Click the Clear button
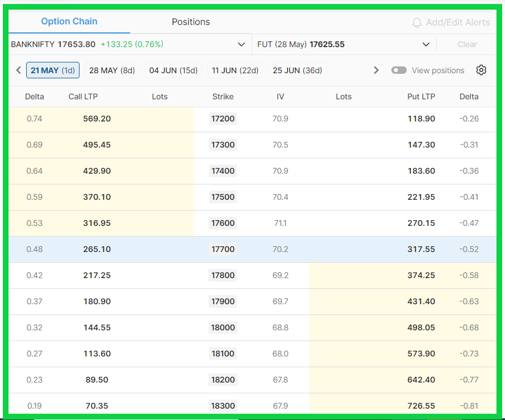Screen dimensions: 505x420 pos(467,44)
